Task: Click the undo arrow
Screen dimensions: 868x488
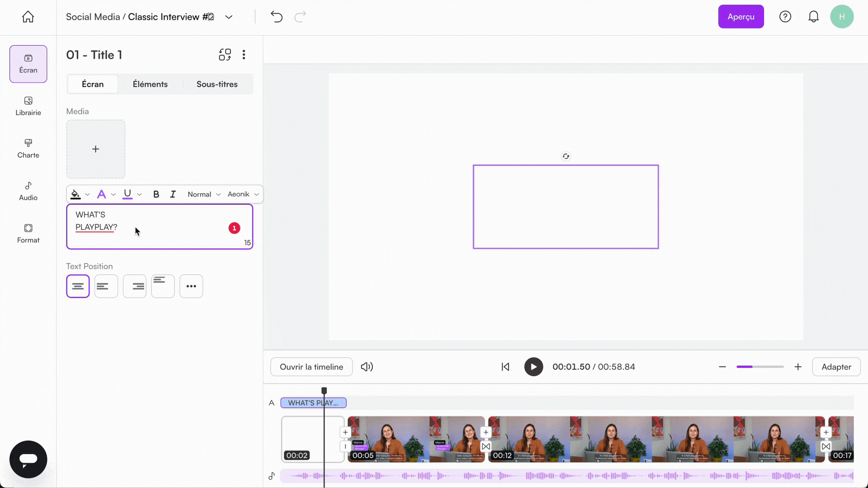Action: (276, 17)
